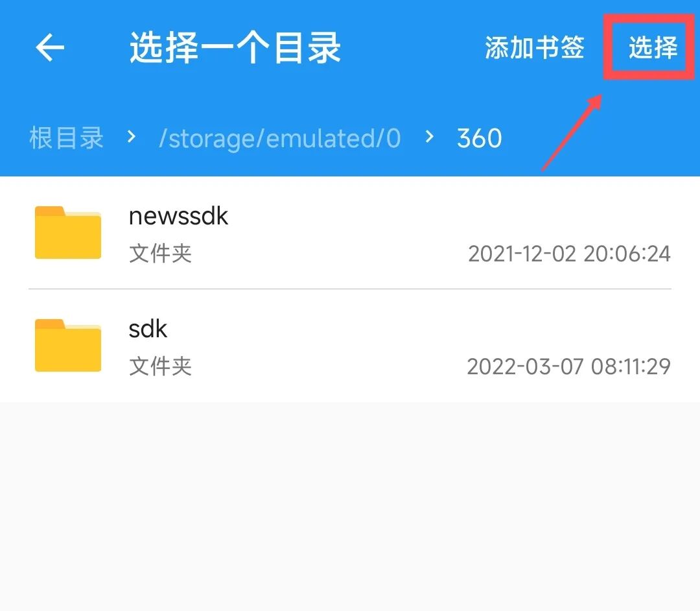Click the newssdk date 2021-12-02 20:06:24
700x611 pixels.
point(569,254)
